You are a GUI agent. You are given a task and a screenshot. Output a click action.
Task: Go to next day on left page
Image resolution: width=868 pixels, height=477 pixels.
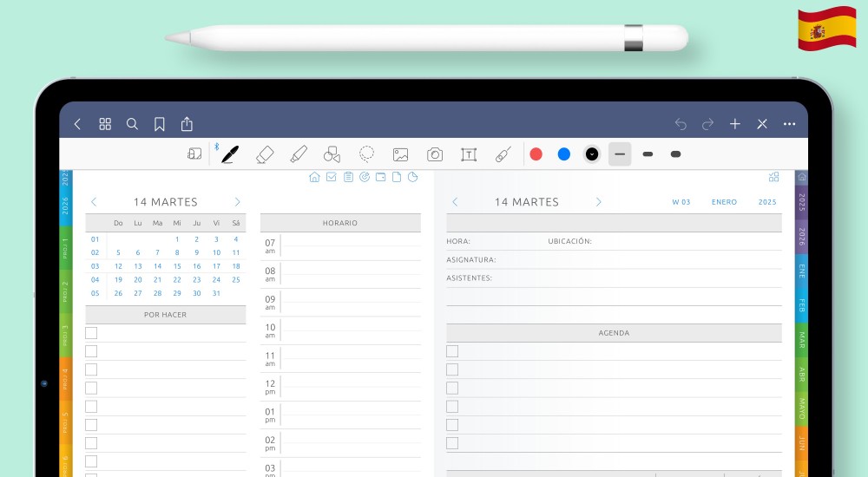[238, 202]
